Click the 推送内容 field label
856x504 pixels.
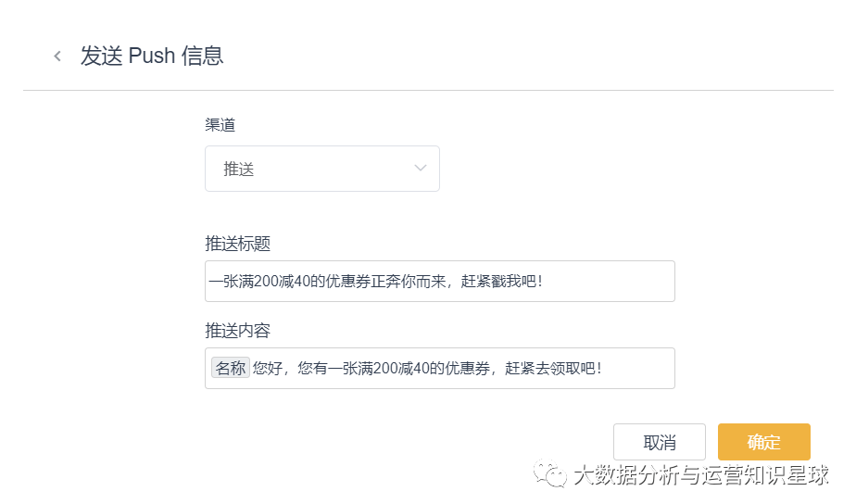(x=237, y=331)
